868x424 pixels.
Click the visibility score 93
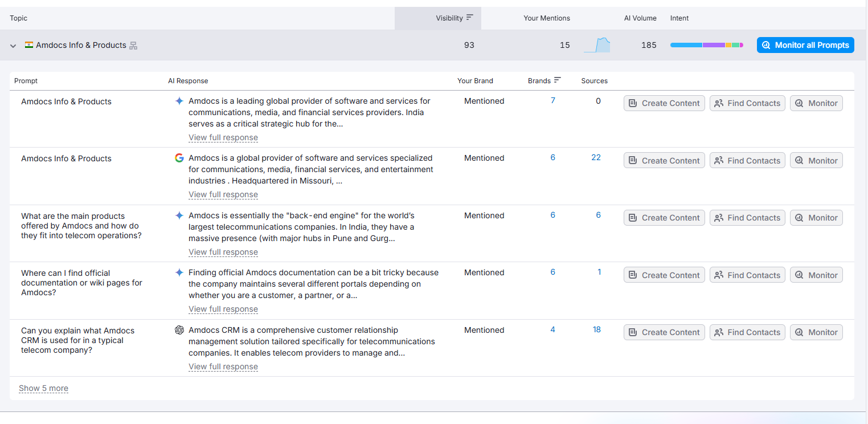click(x=469, y=45)
